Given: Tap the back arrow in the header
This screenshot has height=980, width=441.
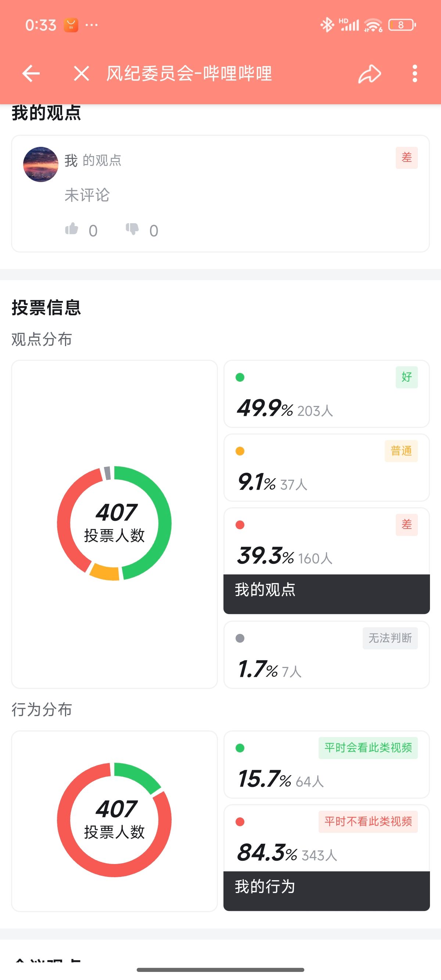Looking at the screenshot, I should [x=31, y=73].
